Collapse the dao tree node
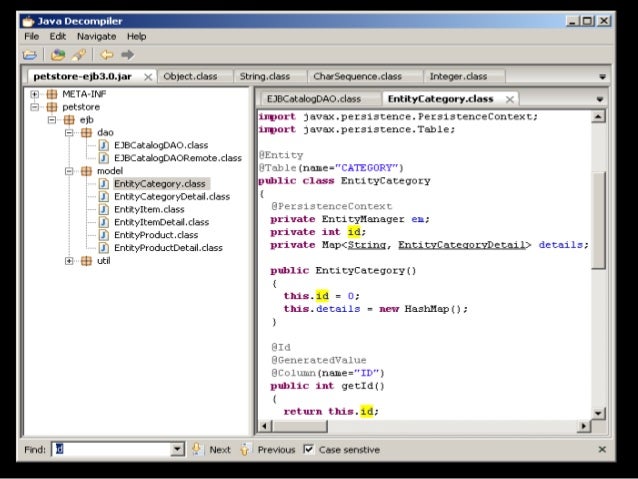The image size is (638, 479). click(x=69, y=133)
